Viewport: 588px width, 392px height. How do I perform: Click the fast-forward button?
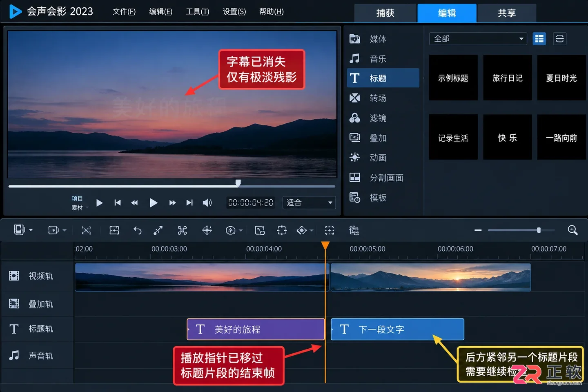point(172,203)
